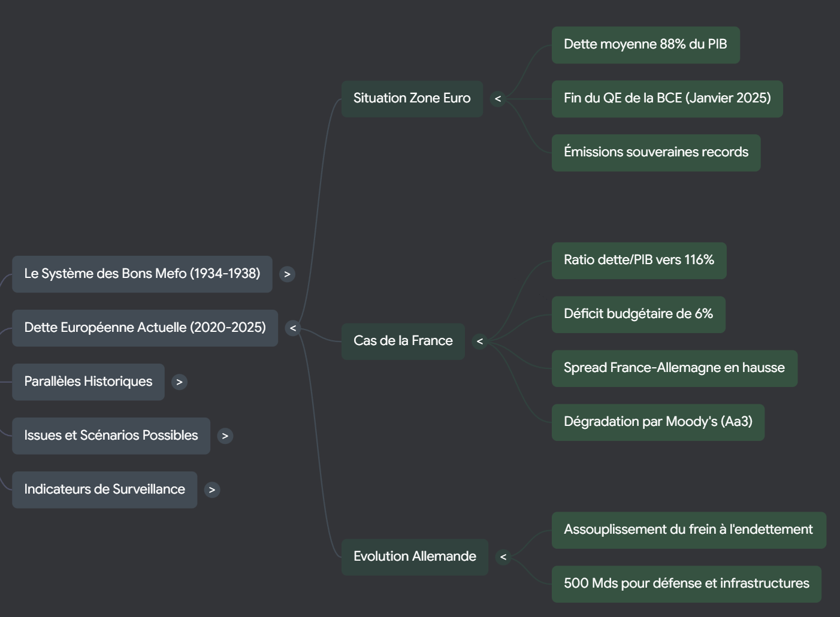Viewport: 840px width, 617px height.
Task: Select Ratio dette/PIB vers 116% node
Action: [x=639, y=261]
